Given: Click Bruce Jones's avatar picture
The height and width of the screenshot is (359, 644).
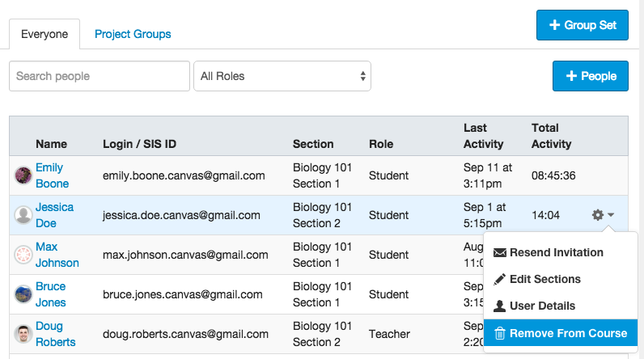Looking at the screenshot, I should coord(23,294).
